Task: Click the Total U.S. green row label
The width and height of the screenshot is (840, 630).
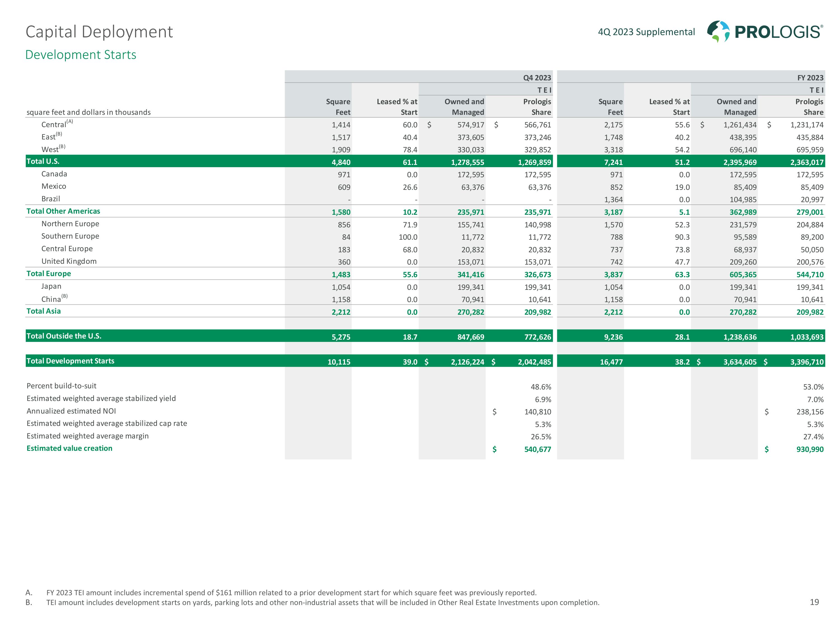Action: (43, 161)
